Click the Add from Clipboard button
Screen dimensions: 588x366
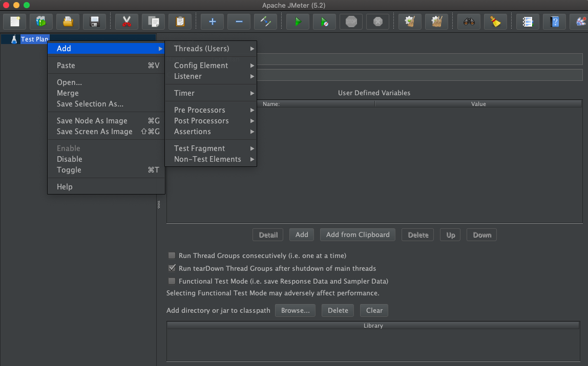358,234
